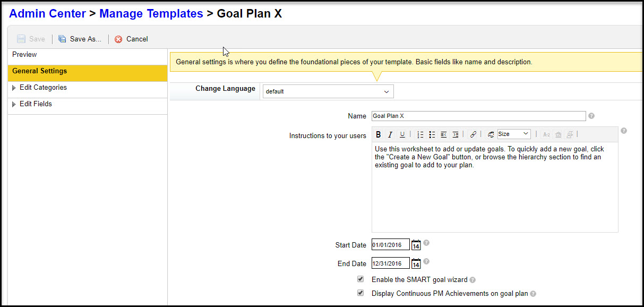Click the text color palette icon
The width and height of the screenshot is (644, 307).
[x=491, y=134]
